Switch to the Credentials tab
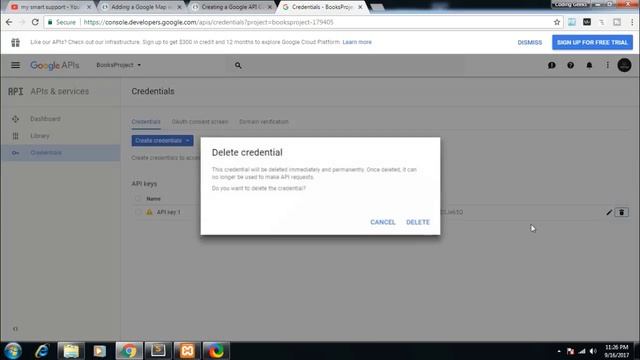 (146, 122)
